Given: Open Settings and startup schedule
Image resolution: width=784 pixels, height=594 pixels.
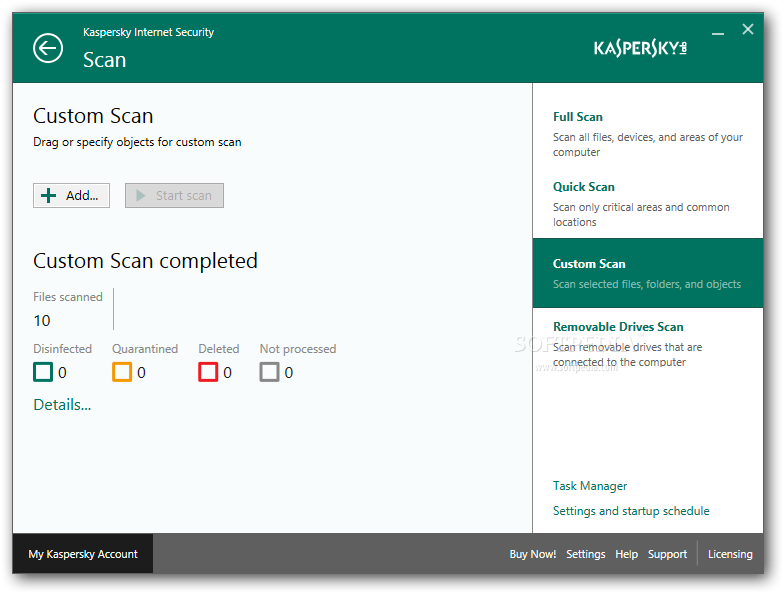Looking at the screenshot, I should pyautogui.click(x=631, y=510).
